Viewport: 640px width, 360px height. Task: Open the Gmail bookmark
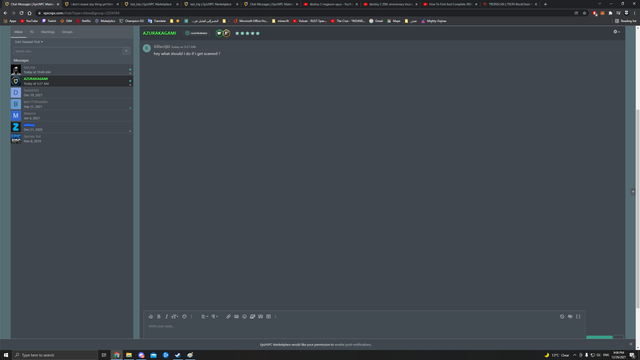(376, 21)
